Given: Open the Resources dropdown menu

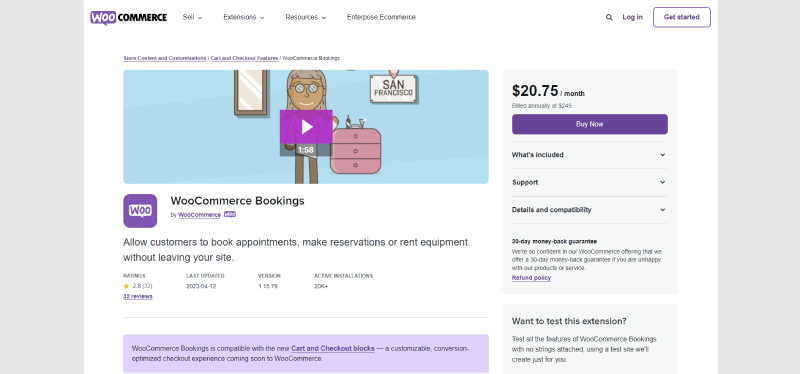Looking at the screenshot, I should tap(306, 17).
